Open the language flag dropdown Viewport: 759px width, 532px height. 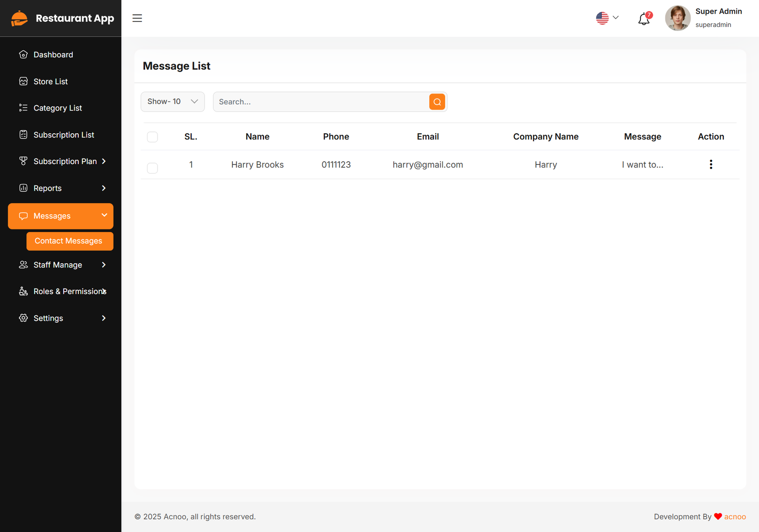(x=607, y=18)
